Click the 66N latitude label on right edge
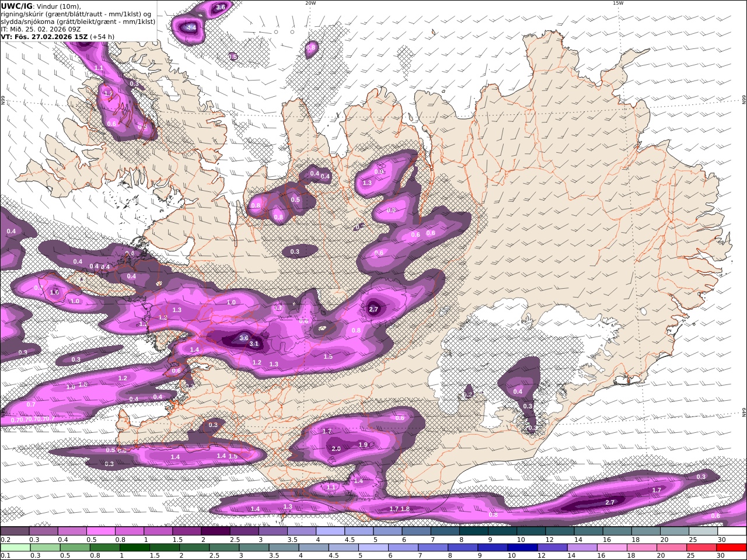 click(744, 100)
